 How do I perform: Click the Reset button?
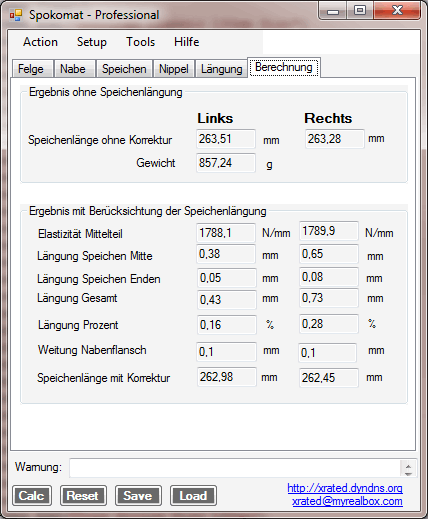tap(83, 496)
